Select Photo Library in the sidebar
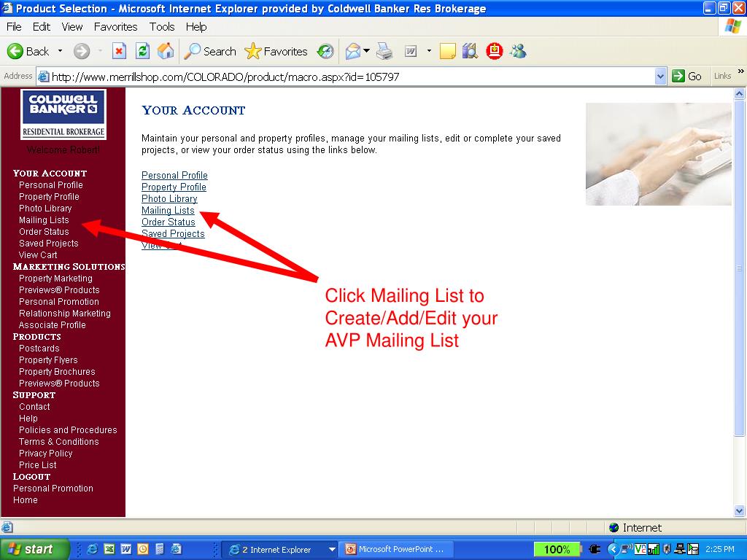Viewport: 747px width, 560px height. (45, 209)
